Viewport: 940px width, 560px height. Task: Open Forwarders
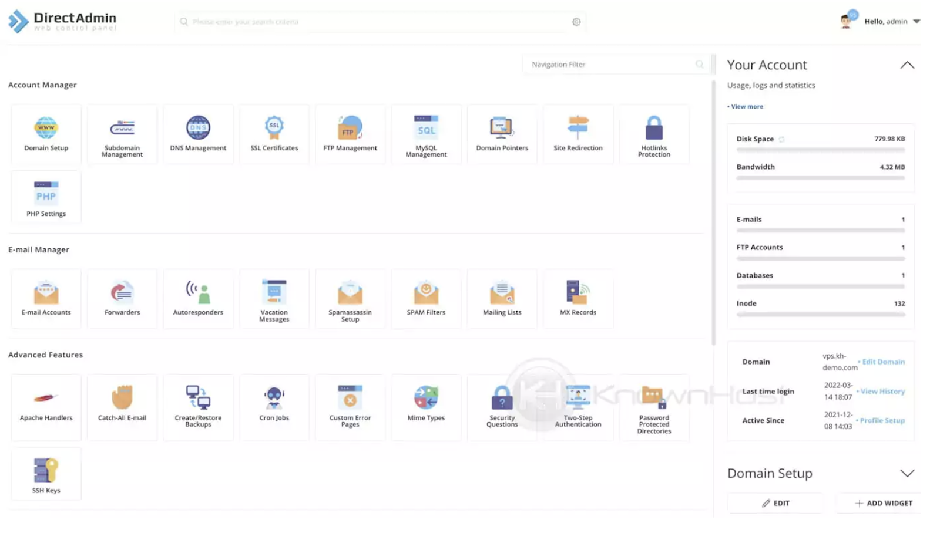pos(122,299)
